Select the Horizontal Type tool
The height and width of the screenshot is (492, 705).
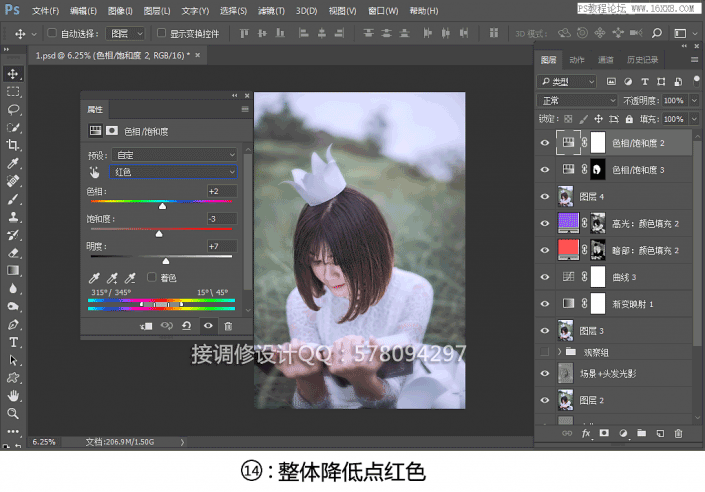tap(13, 342)
